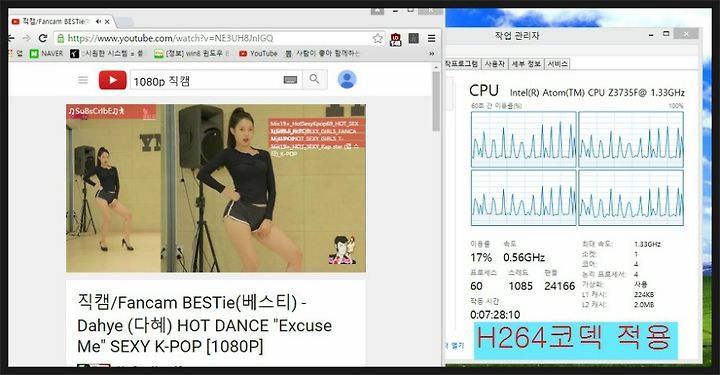Viewport: 720px width, 375px height.
Task: Click the uptime value 0:07:28:10
Action: (x=495, y=314)
